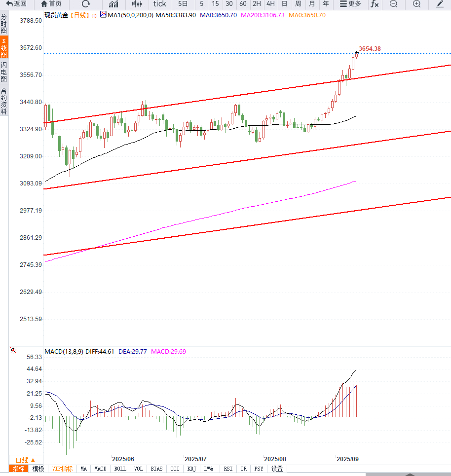The image size is (451, 476).
Task: Switch to tick timeframe
Action: point(160,4)
